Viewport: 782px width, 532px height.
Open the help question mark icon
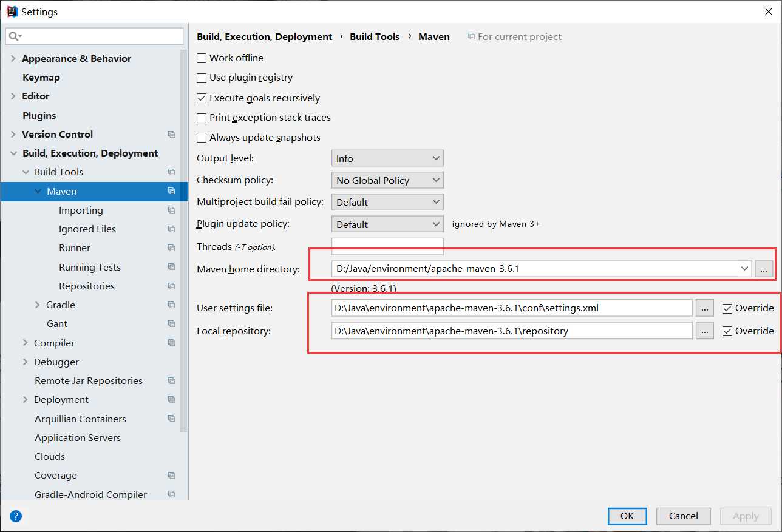coord(16,516)
